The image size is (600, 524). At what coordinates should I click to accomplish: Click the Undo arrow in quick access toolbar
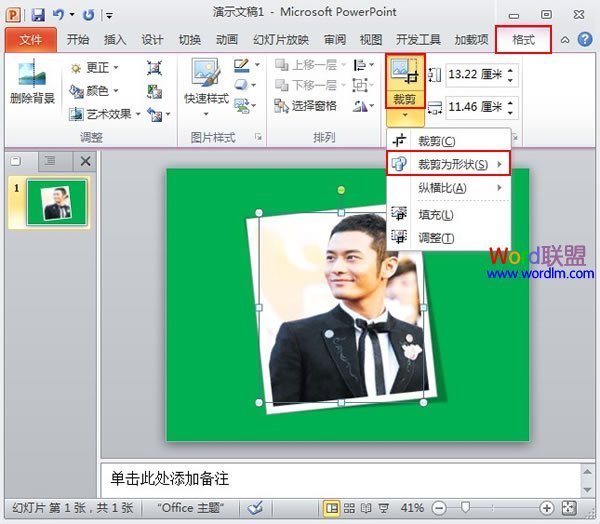[59, 15]
